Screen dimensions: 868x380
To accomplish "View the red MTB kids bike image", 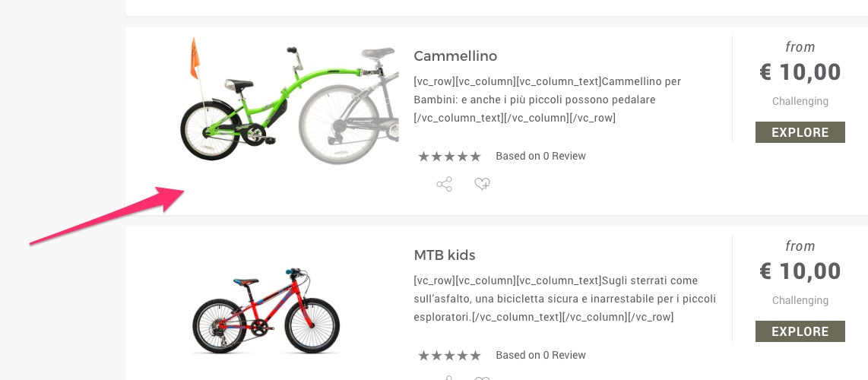I will (266, 310).
